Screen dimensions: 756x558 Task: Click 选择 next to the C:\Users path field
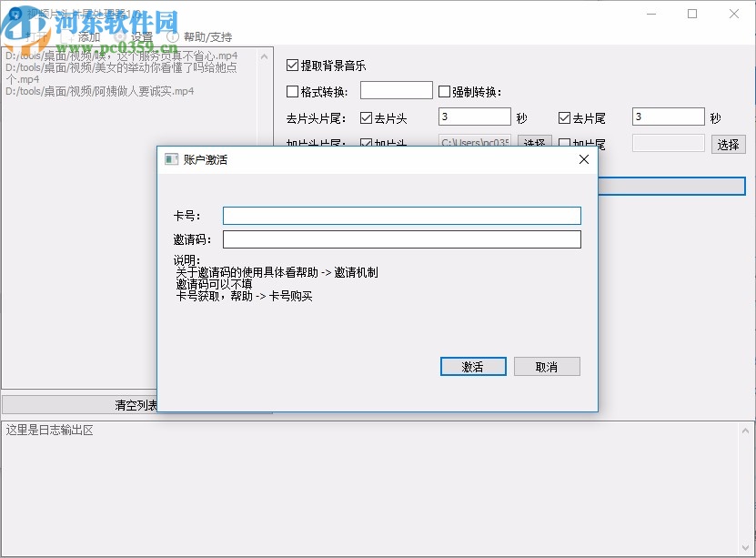535,144
